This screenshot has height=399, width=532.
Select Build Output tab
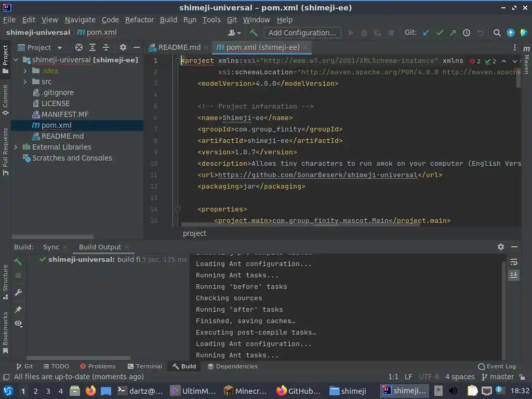[x=100, y=247]
